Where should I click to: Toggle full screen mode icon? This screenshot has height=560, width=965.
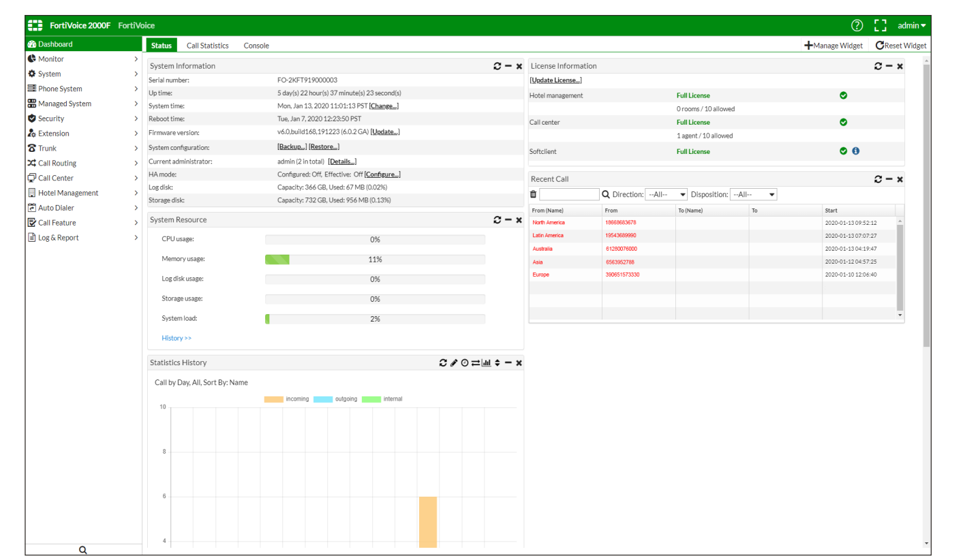[880, 26]
